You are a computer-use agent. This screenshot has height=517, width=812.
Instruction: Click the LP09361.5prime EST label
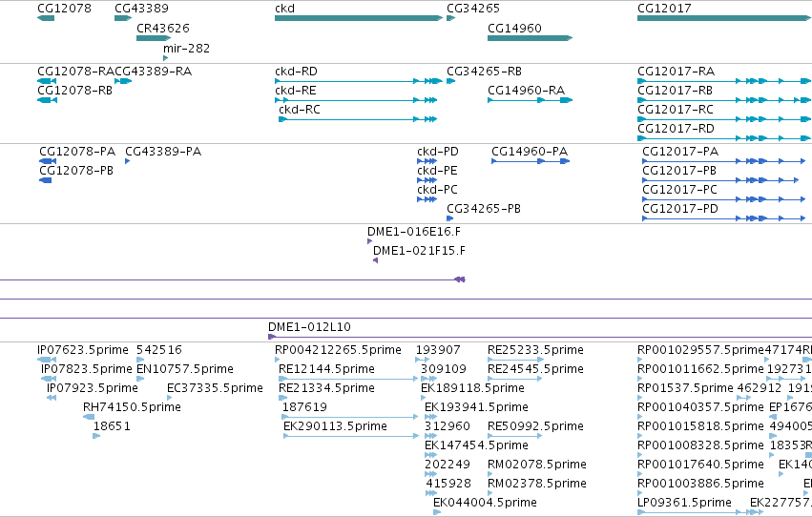tap(684, 503)
